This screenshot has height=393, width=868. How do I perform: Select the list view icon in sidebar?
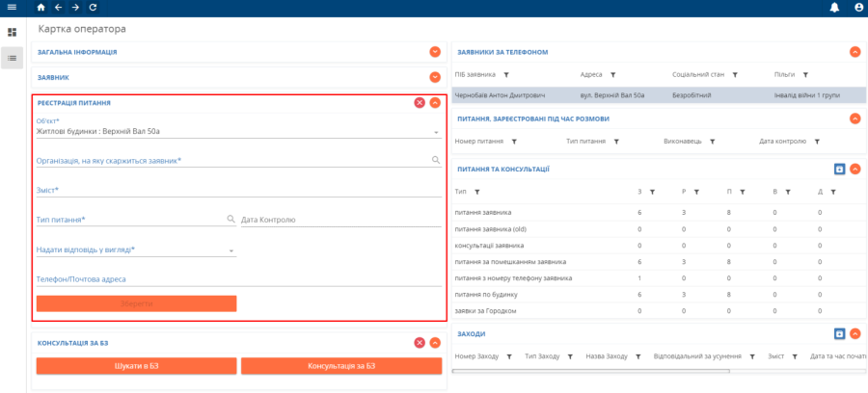[x=12, y=58]
